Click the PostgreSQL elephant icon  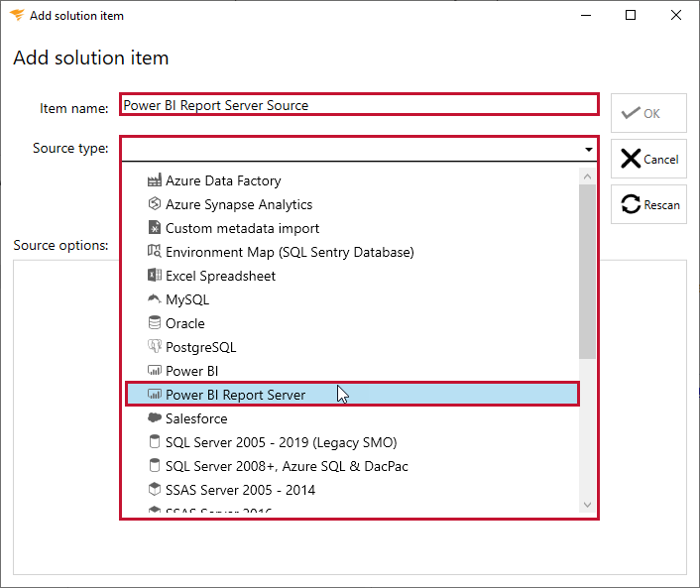pos(154,346)
